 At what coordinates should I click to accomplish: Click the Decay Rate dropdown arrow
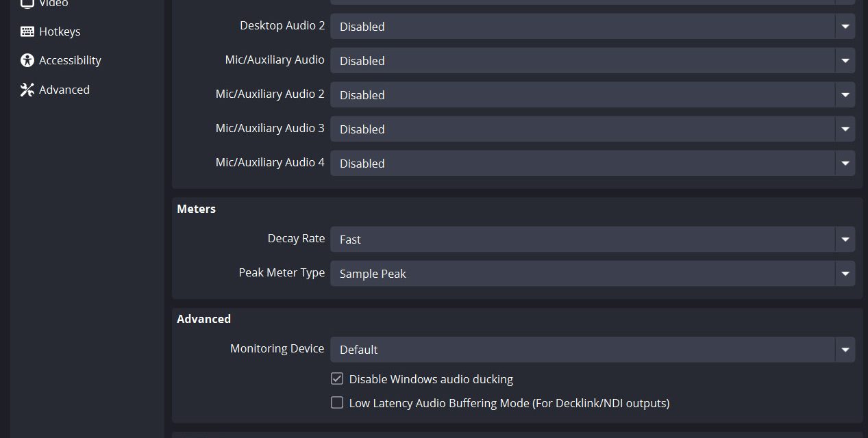[845, 240]
